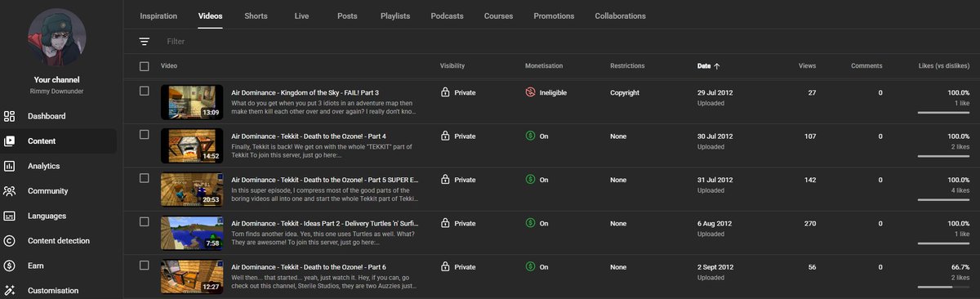
Task: Sort videos by Views column header
Action: [807, 65]
